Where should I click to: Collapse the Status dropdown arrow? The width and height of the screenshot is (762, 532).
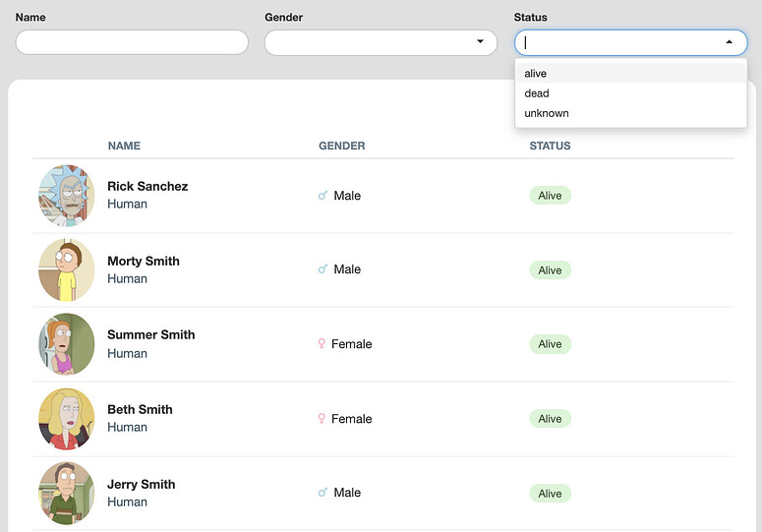coord(729,42)
